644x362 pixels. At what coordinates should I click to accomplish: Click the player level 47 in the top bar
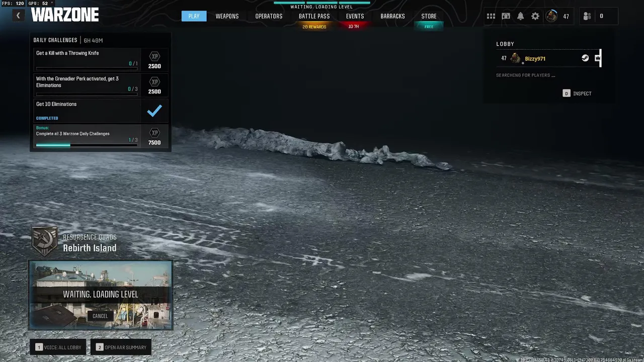point(566,17)
